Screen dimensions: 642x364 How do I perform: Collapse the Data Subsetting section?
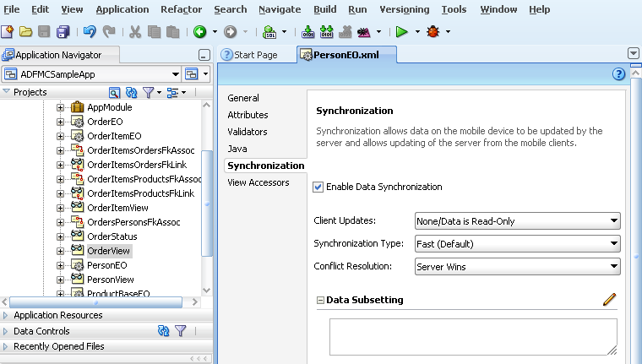(x=321, y=300)
